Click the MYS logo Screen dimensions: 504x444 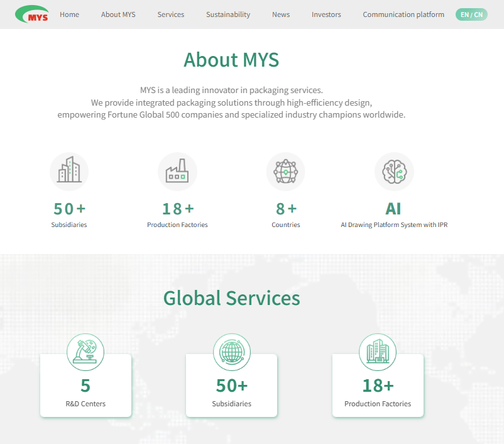click(x=32, y=14)
